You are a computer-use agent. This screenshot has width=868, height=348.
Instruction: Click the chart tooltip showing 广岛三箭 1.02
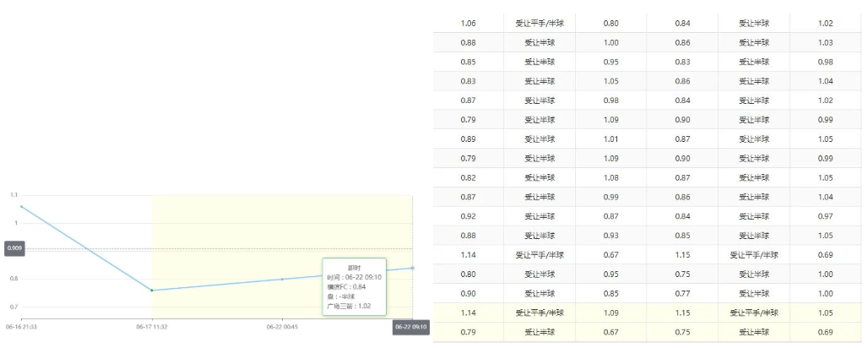tap(354, 286)
